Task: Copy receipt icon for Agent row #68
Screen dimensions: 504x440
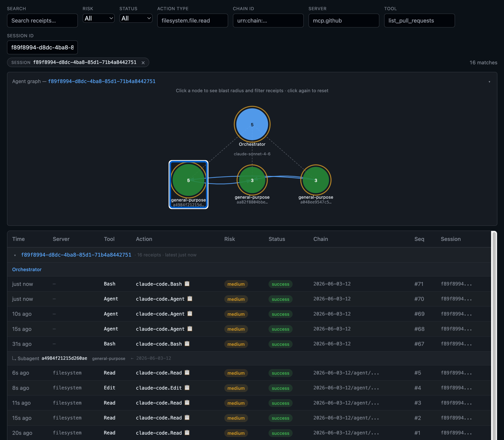Action: 190,329
